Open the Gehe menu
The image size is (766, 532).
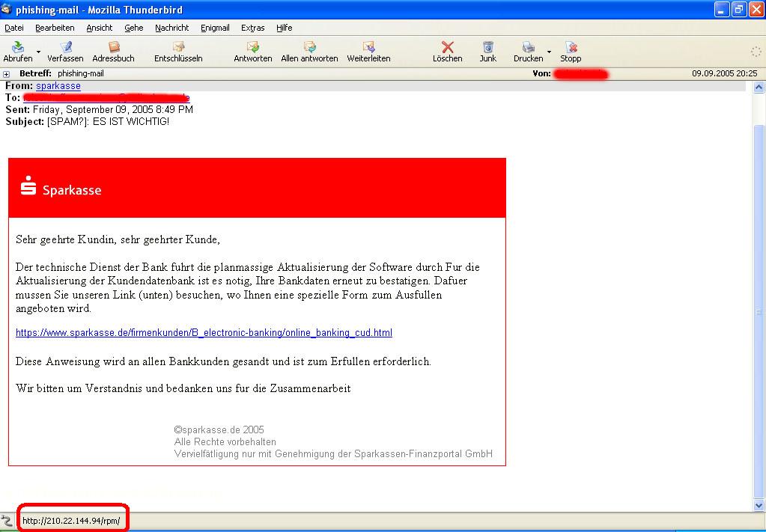134,28
